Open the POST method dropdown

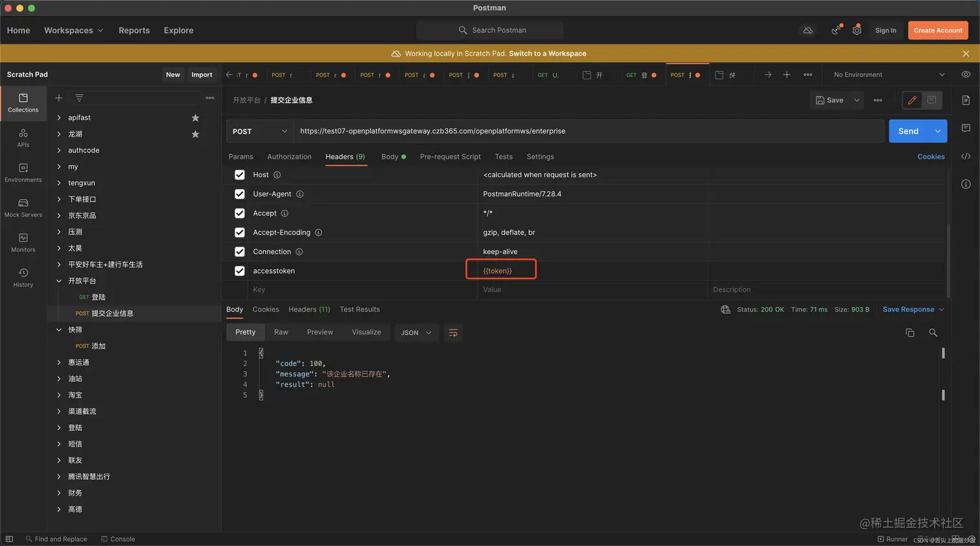click(260, 131)
